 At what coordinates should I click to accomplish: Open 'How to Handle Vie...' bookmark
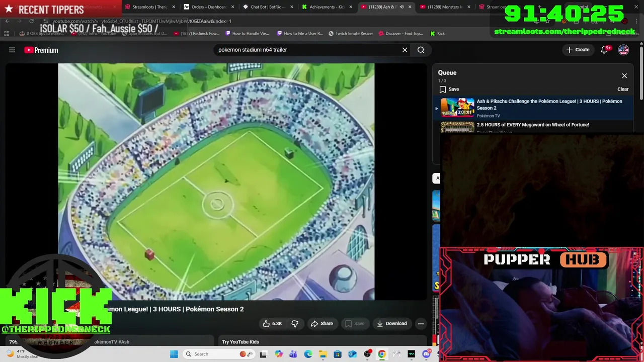tap(247, 34)
